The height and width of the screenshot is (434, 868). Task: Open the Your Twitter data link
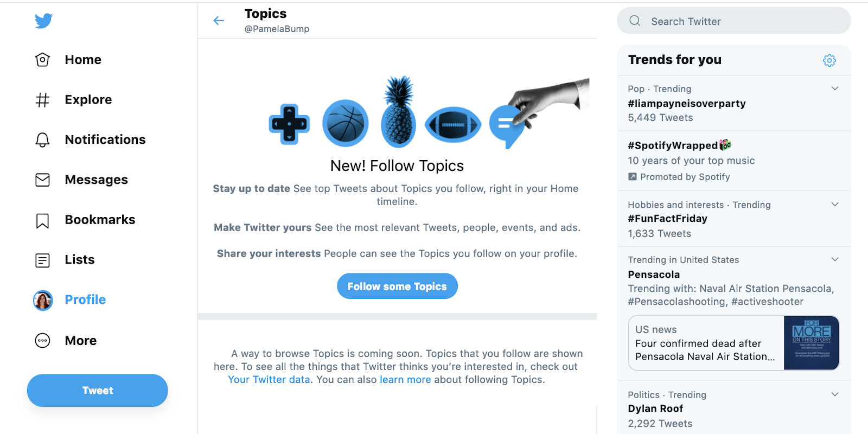(269, 380)
